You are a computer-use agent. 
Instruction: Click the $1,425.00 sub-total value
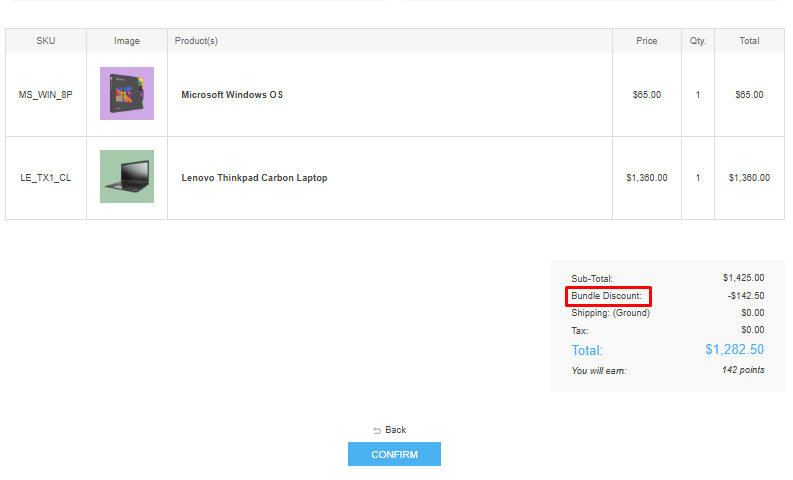(743, 278)
